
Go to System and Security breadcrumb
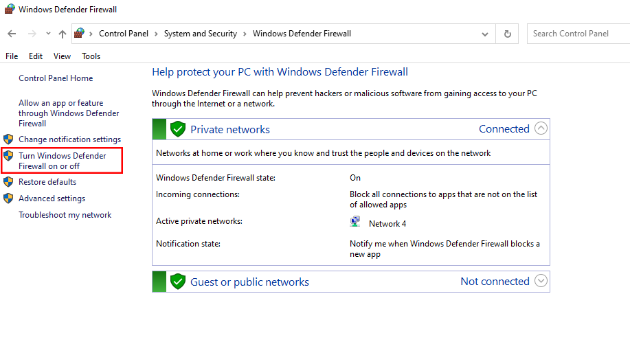[200, 34]
